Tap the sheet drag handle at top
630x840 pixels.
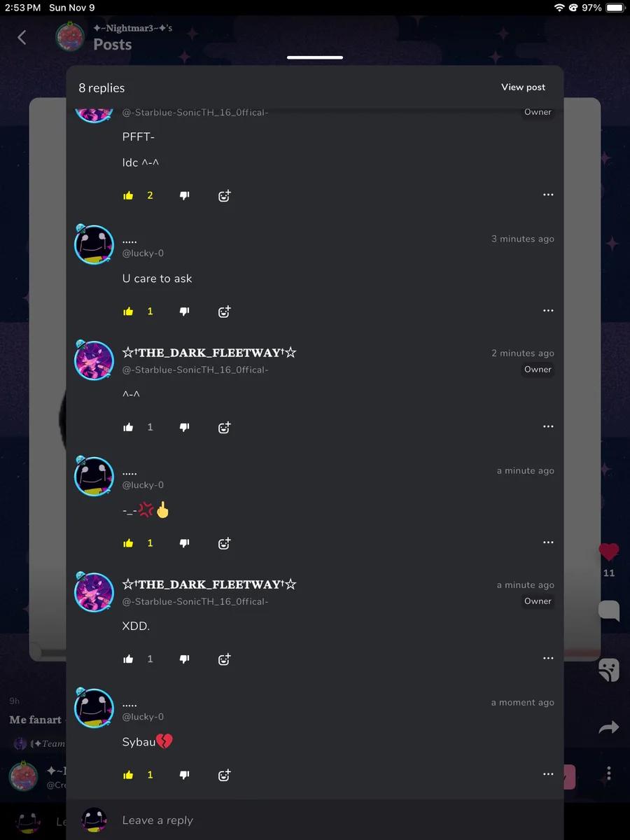tap(315, 57)
